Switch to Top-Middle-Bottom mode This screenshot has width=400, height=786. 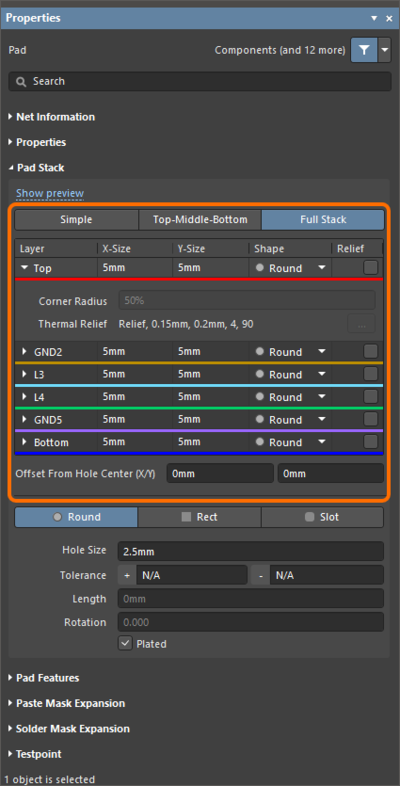tap(200, 220)
